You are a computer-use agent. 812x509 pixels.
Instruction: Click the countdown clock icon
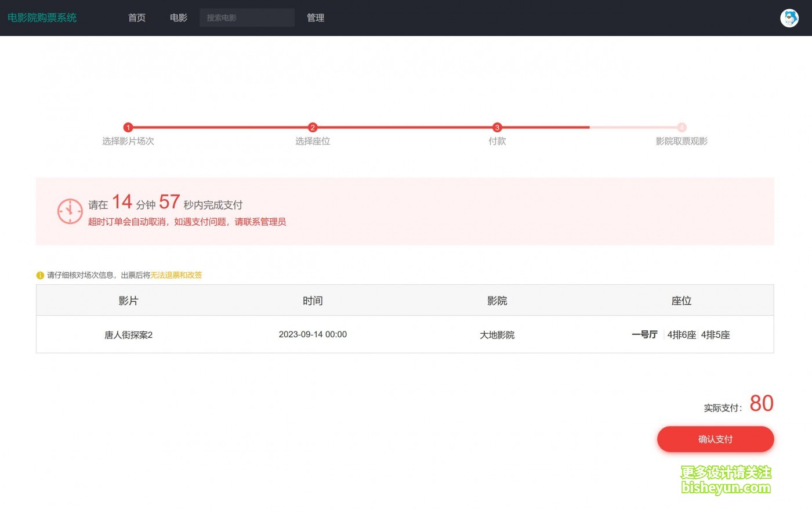click(70, 211)
